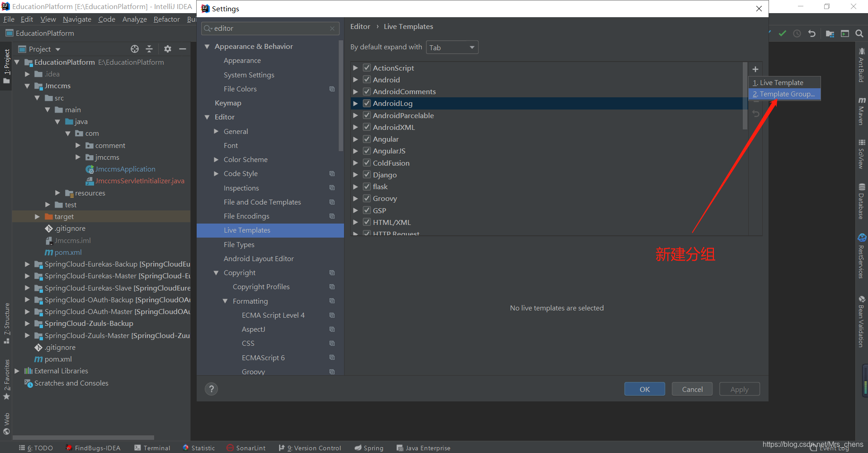Open the Navigate menu
Screen dimensions: 868x453
pyautogui.click(x=77, y=19)
